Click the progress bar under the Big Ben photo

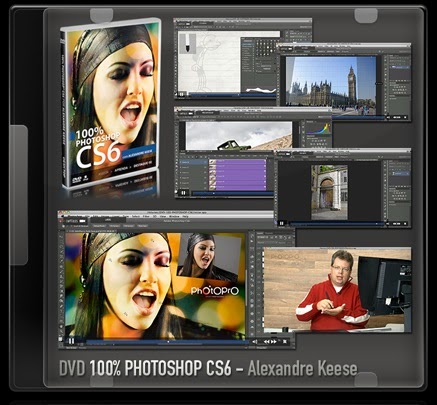357,117
